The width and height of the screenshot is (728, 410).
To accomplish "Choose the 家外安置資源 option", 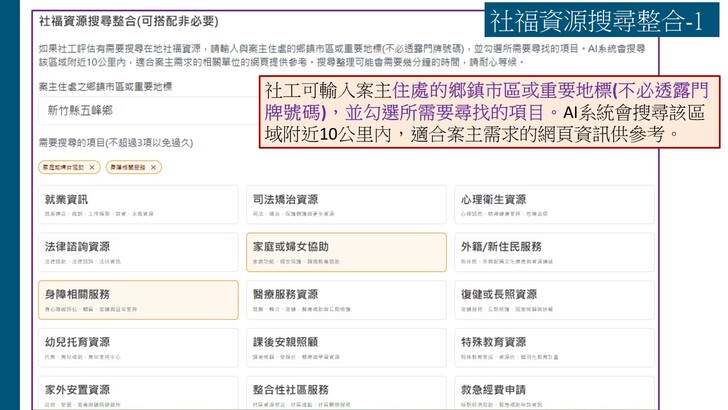I will pyautogui.click(x=138, y=393).
